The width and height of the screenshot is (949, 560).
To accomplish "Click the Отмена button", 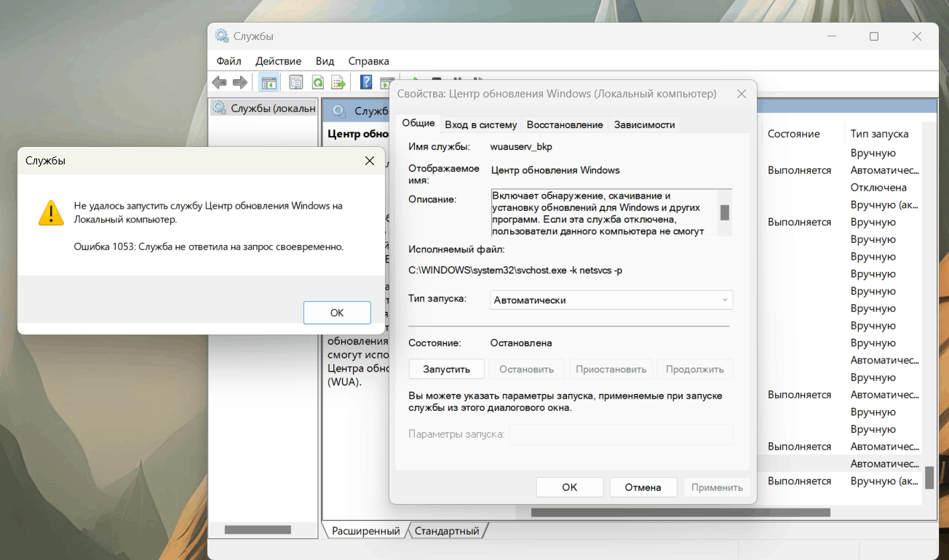I will pos(643,487).
